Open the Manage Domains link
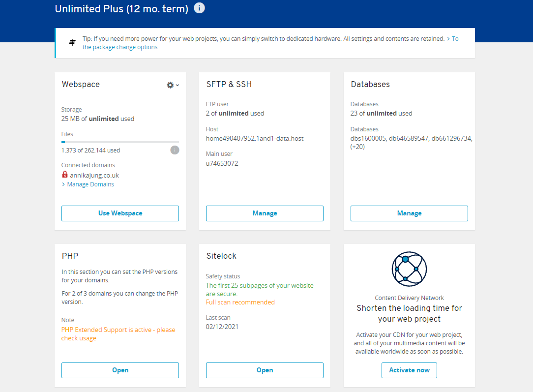Image resolution: width=533 pixels, height=392 pixels. tap(88, 184)
